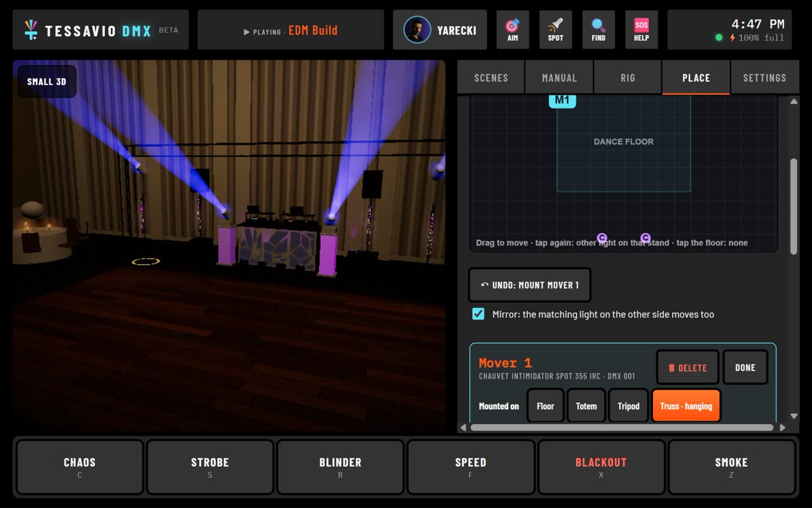Click the DONE button for Mover 1
The image size is (812, 508).
(x=745, y=367)
